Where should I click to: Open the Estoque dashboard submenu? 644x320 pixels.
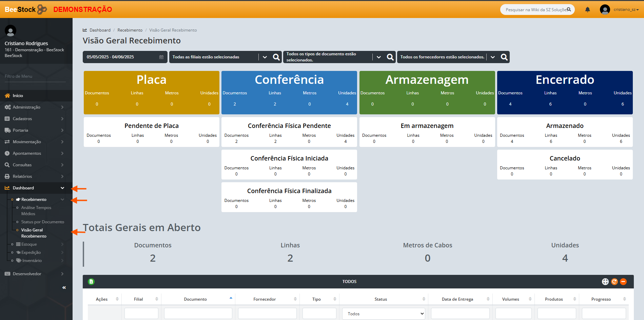click(29, 244)
